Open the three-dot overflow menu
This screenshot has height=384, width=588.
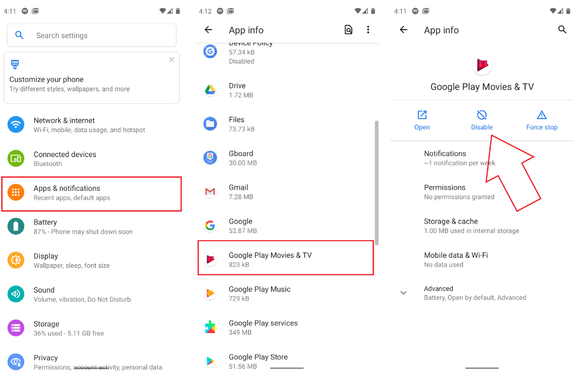tap(368, 30)
